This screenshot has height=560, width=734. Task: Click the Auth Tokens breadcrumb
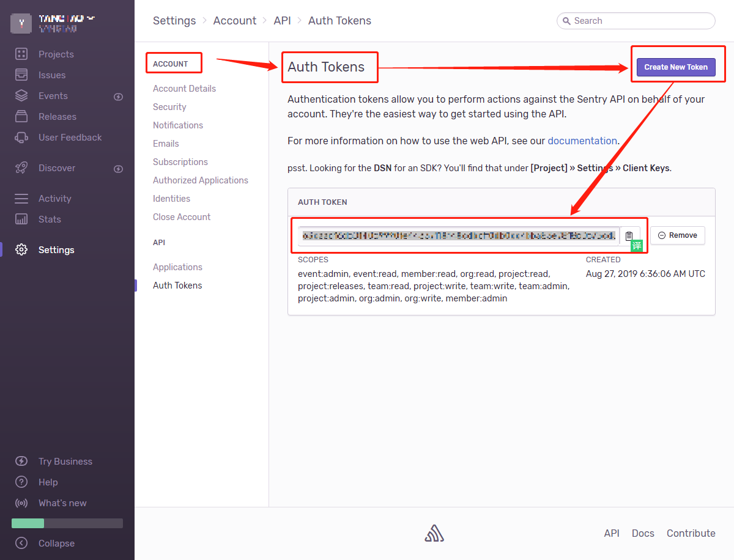[x=339, y=21]
